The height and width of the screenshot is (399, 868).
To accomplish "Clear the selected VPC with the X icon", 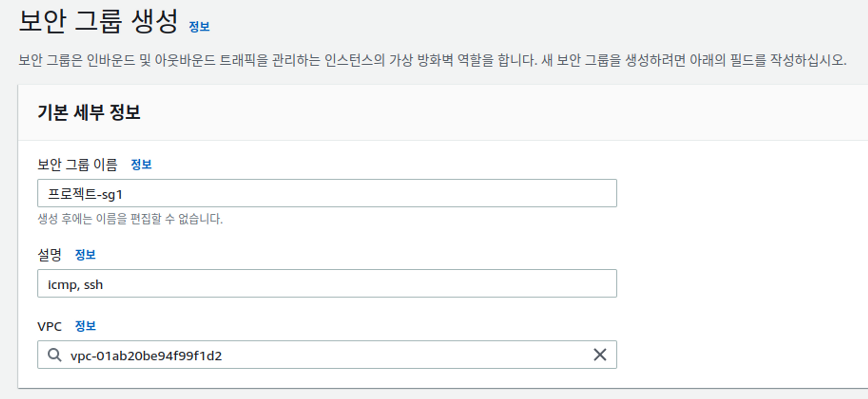I will pos(600,355).
